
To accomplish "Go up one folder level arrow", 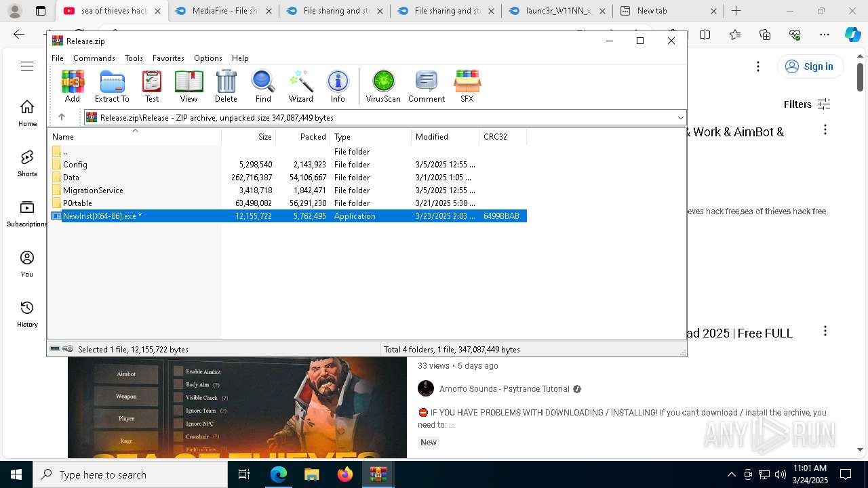I will (x=62, y=117).
